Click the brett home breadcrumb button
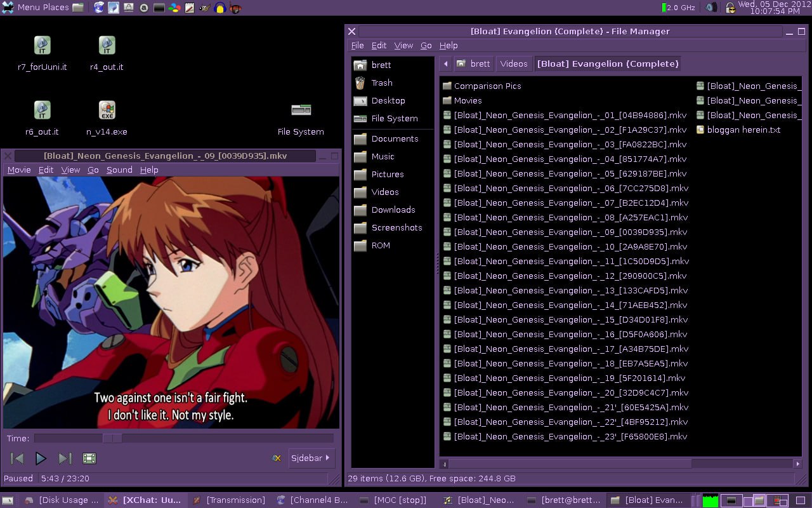812x508 pixels. 473,63
